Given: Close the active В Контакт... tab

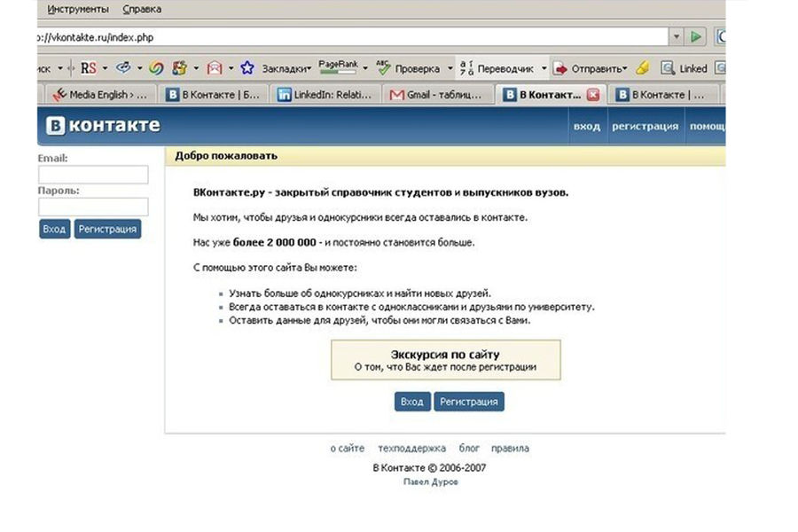Looking at the screenshot, I should point(593,95).
